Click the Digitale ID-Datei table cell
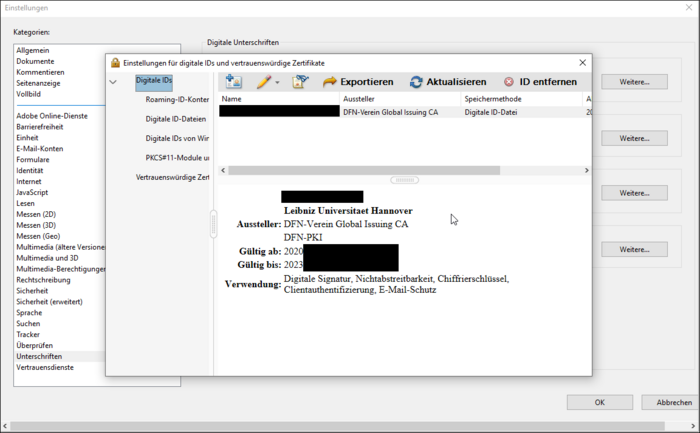Screen dimensions: 700x433 pyautogui.click(x=491, y=112)
